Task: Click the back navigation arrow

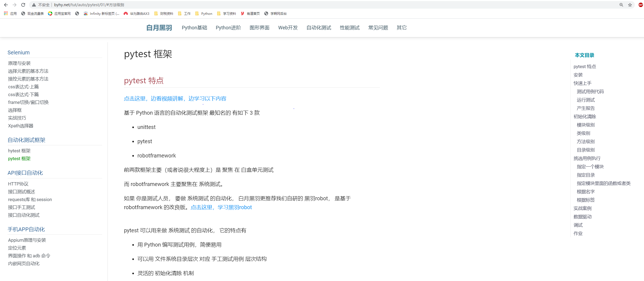Action: 6,5
